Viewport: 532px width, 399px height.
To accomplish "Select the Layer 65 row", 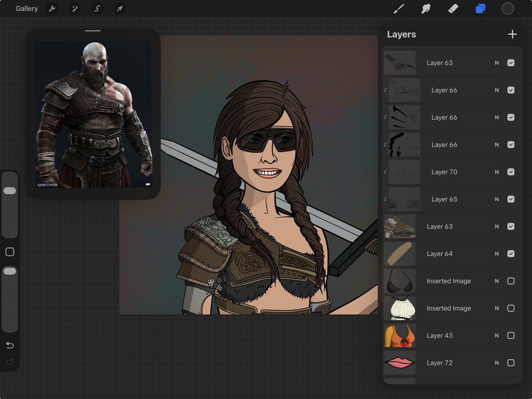I will pyautogui.click(x=453, y=199).
